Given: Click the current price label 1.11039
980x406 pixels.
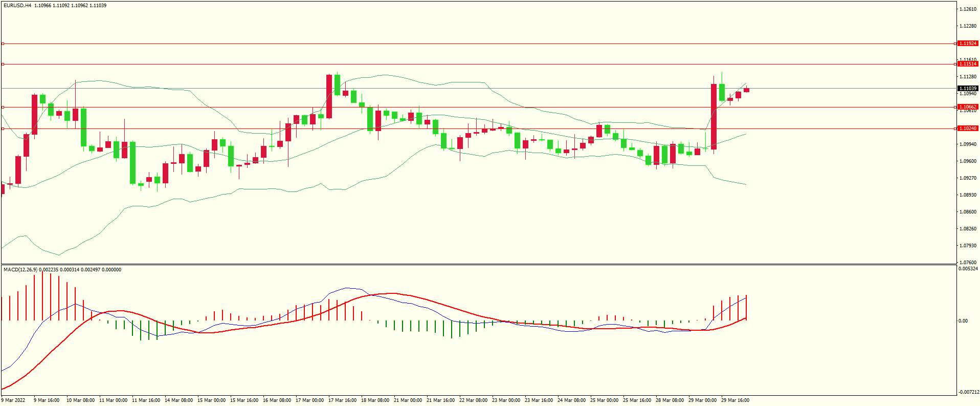Looking at the screenshot, I should [968, 89].
